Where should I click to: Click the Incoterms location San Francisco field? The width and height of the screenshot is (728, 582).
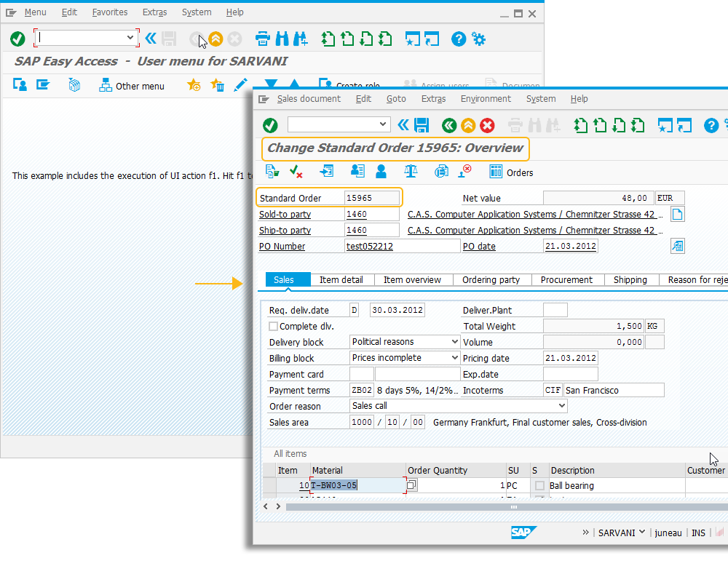click(x=614, y=390)
